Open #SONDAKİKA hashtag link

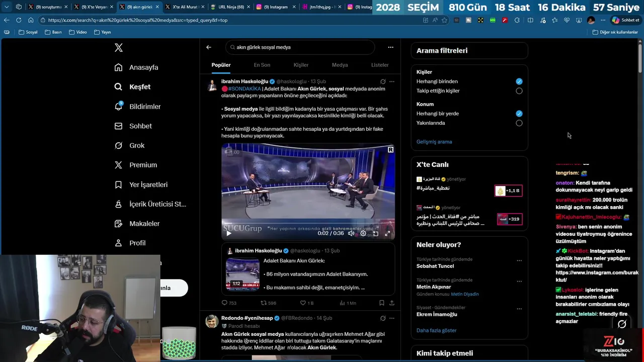point(245,89)
